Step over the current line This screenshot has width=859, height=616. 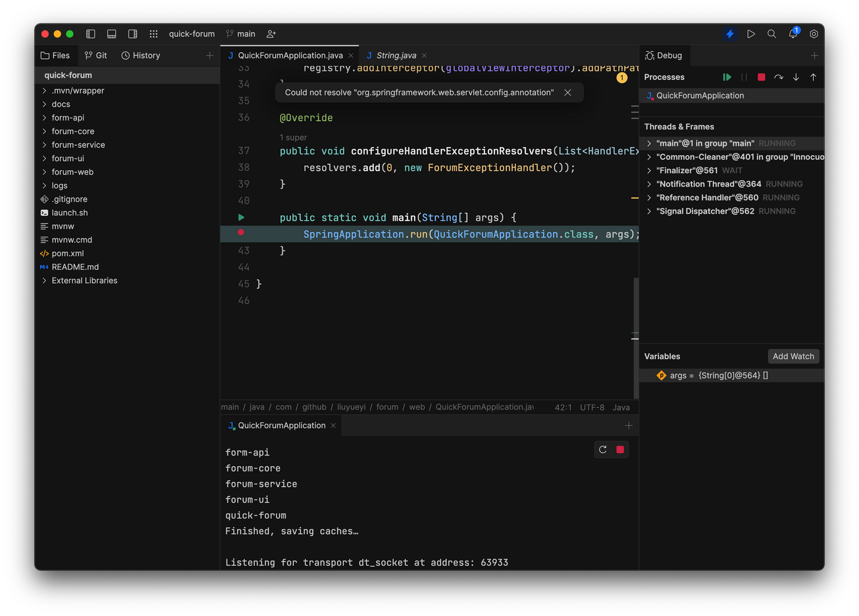(778, 77)
